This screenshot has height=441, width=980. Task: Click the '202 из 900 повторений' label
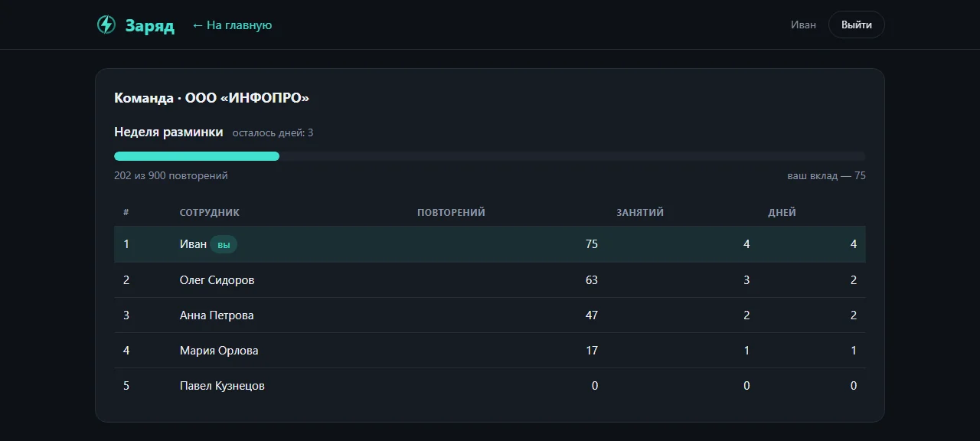click(x=171, y=175)
